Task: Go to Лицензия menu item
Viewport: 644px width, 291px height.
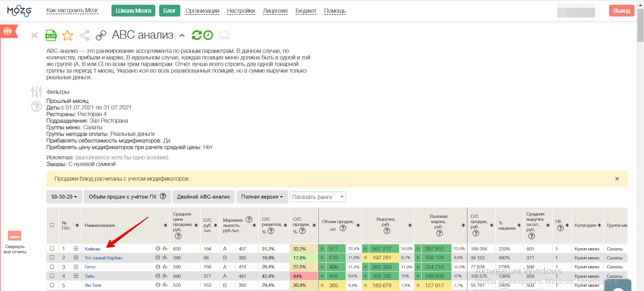Action: 275,11
